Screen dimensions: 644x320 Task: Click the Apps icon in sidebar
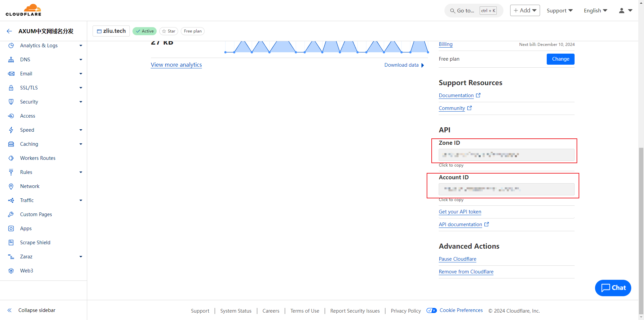[11, 229]
